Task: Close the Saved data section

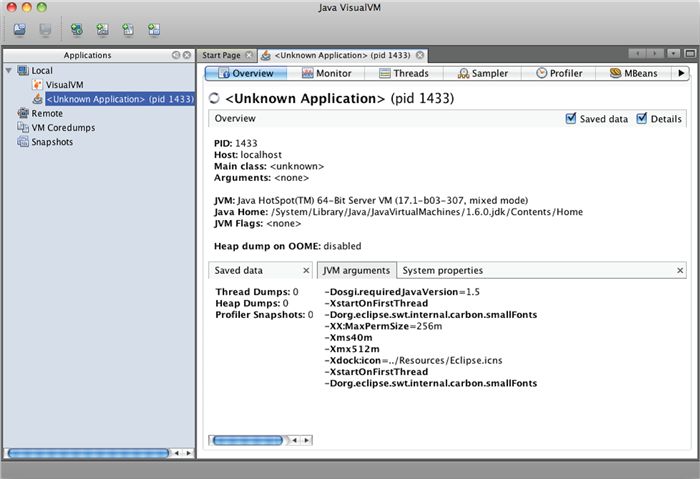Action: coord(306,270)
